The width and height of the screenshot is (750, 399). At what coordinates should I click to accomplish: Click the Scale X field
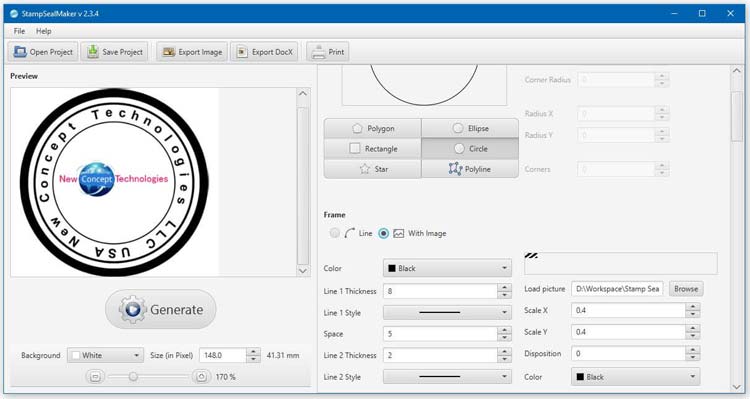(628, 310)
